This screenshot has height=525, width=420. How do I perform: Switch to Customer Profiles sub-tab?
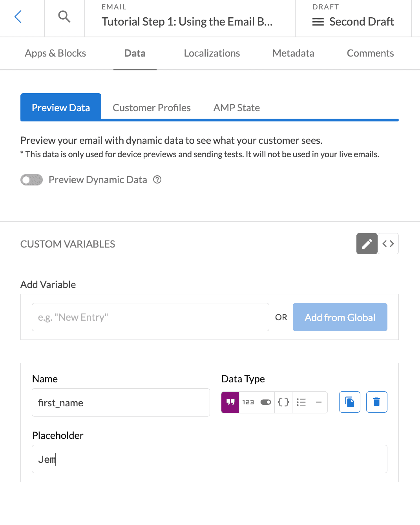point(152,108)
